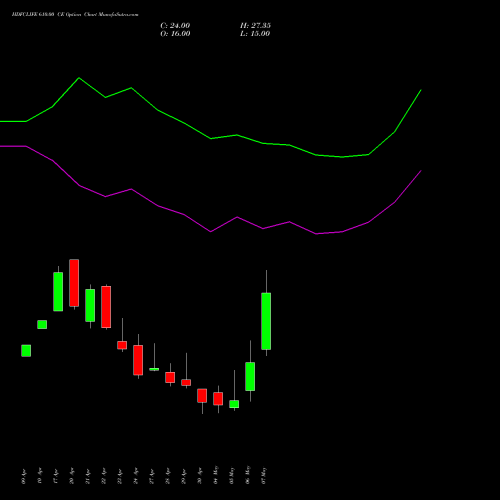Click the tall red candle for 20 Apr
The image size is (500, 500).
(74, 283)
